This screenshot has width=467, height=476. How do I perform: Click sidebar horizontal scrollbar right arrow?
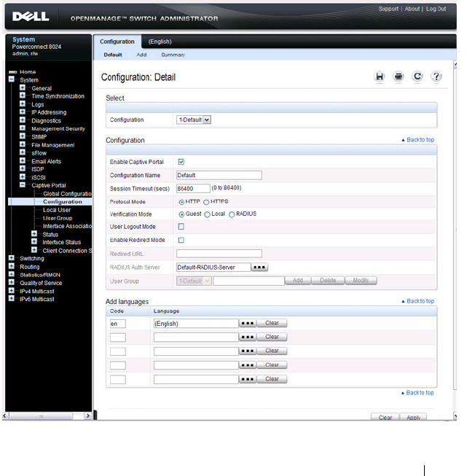87,416
